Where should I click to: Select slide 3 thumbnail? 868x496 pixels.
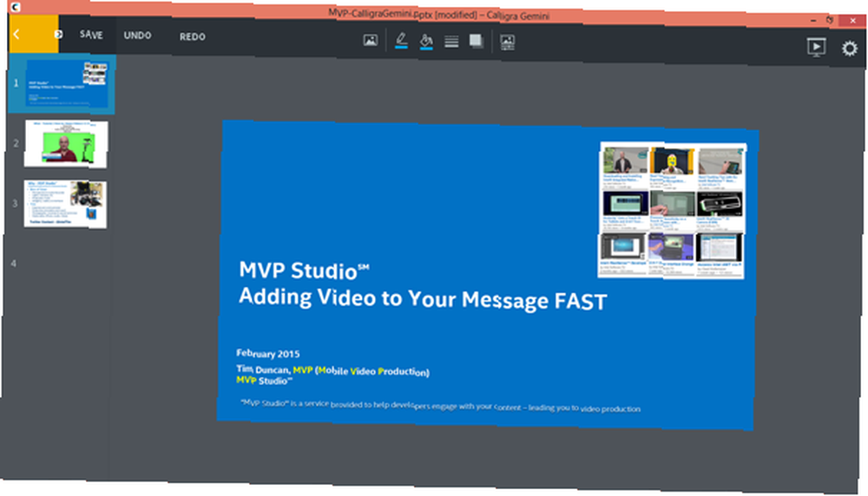pyautogui.click(x=65, y=204)
